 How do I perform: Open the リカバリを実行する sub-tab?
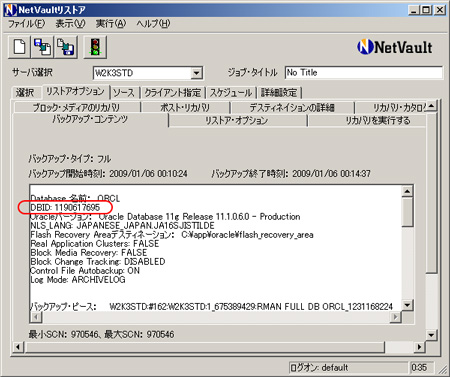pyautogui.click(x=367, y=120)
